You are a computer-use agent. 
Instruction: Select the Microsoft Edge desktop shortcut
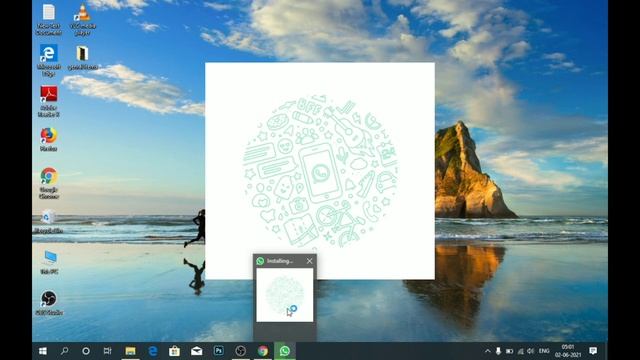tap(49, 60)
